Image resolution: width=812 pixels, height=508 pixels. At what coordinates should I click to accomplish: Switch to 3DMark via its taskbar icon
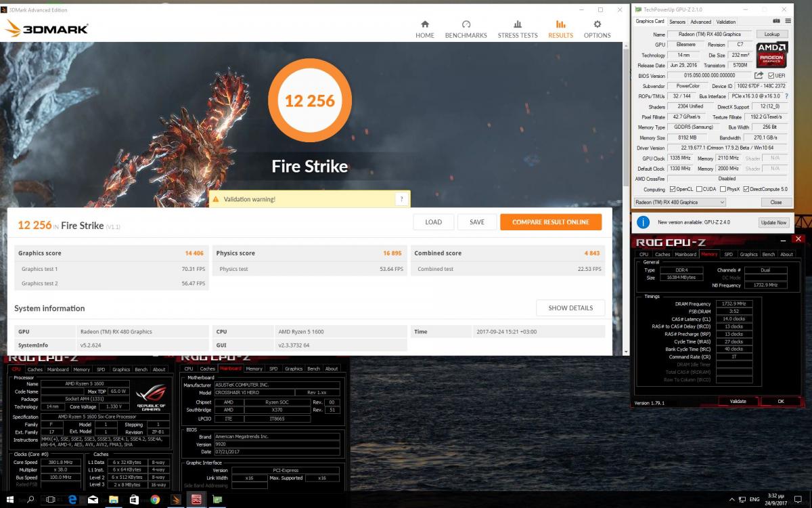[x=176, y=500]
